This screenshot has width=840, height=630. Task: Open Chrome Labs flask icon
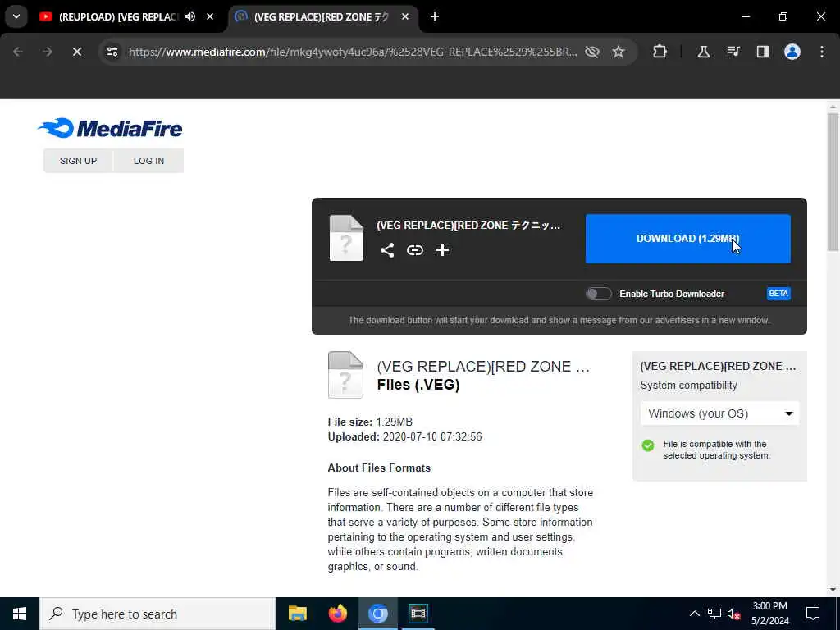click(x=703, y=52)
